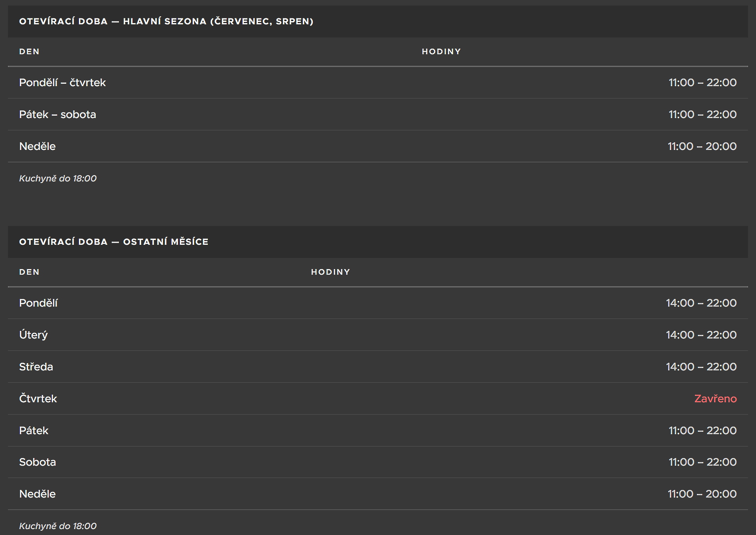Select the 'Pondělí – čtvrtek' row label

tap(62, 83)
